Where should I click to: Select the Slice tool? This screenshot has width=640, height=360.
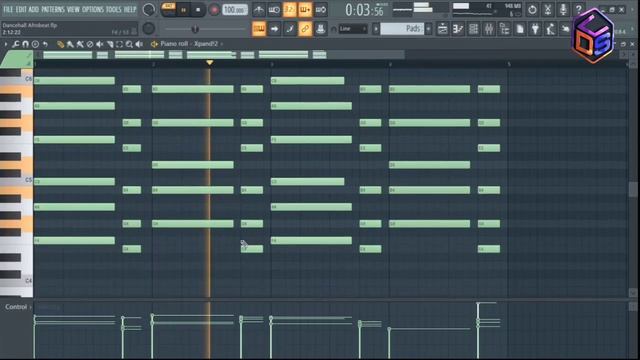pyautogui.click(x=110, y=44)
